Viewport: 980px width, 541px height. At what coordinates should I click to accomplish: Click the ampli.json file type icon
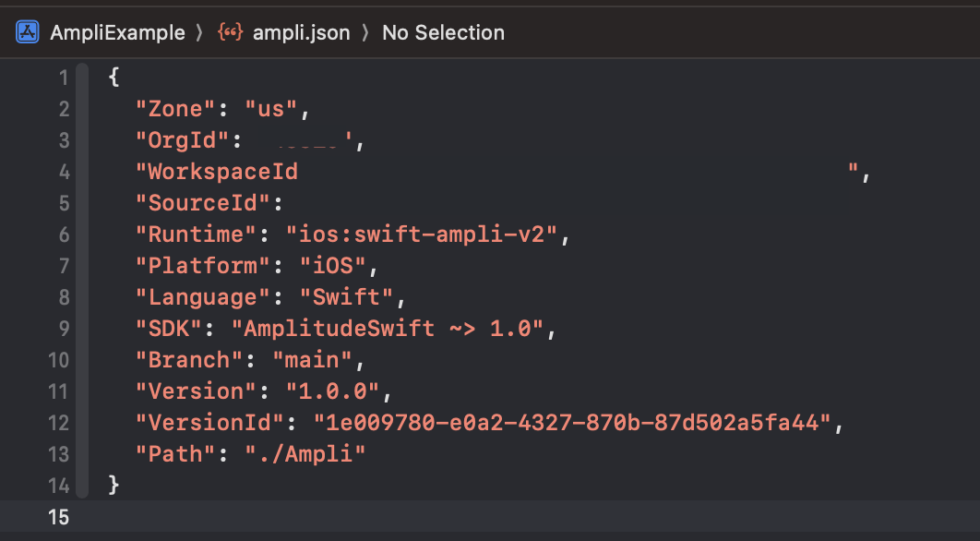tap(230, 32)
